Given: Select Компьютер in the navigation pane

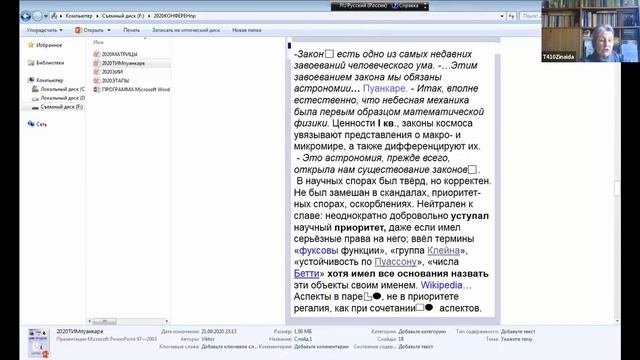Looking at the screenshot, I should pyautogui.click(x=50, y=80).
